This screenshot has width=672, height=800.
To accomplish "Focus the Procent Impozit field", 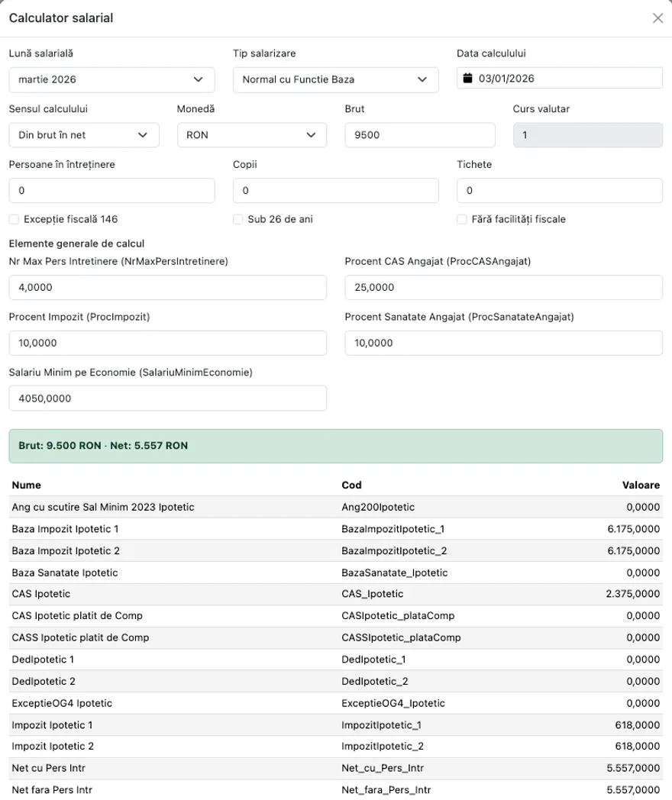I will (168, 344).
